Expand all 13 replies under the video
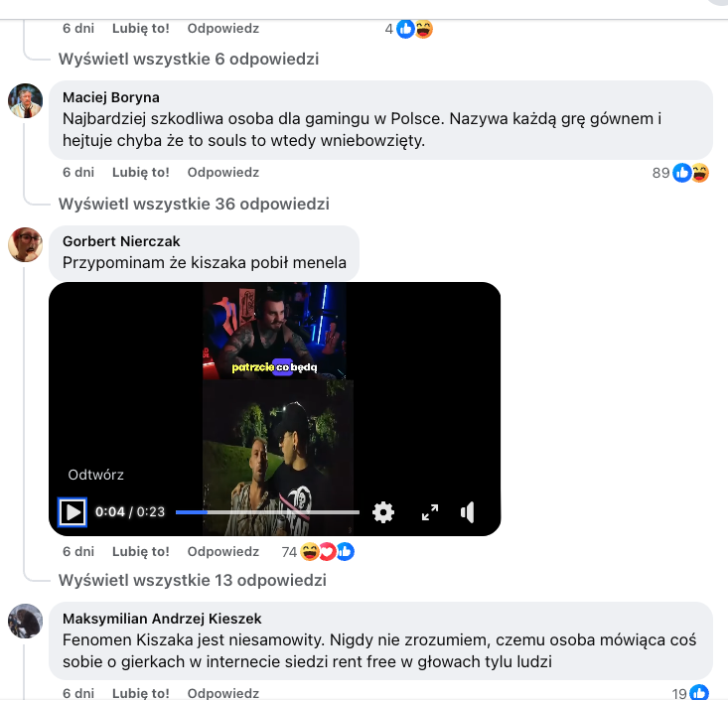This screenshot has width=728, height=701. pyautogui.click(x=193, y=580)
